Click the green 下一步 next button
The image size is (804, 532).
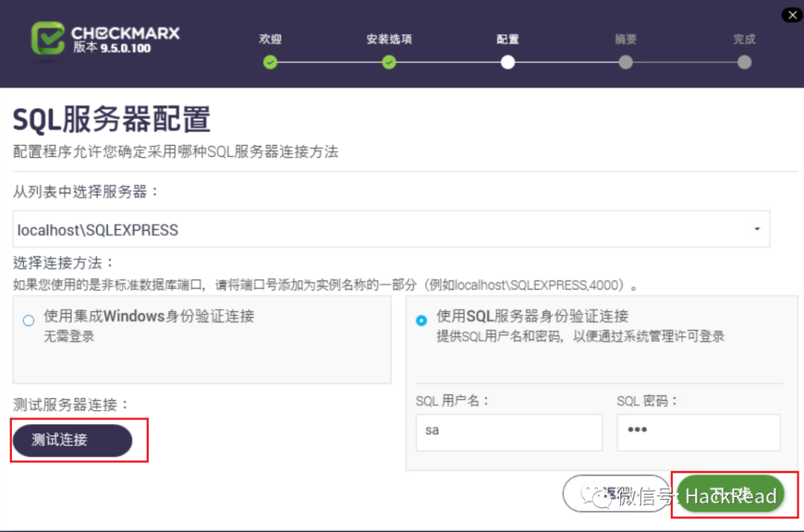point(731,495)
